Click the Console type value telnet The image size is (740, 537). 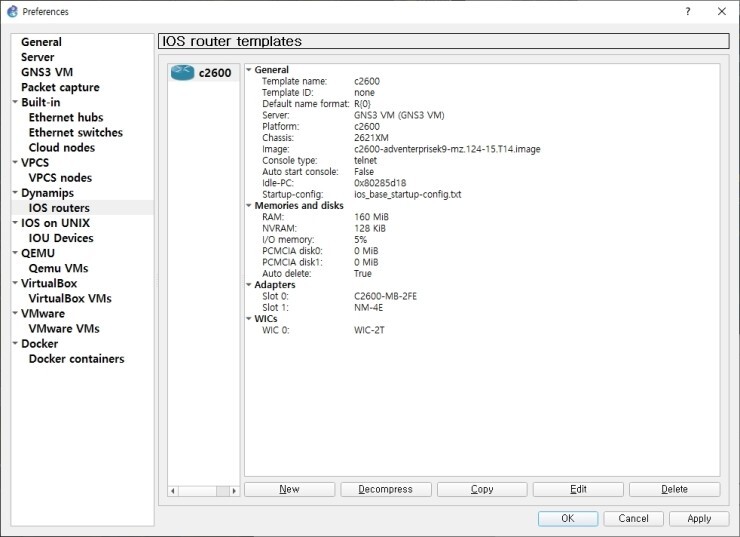[365, 160]
